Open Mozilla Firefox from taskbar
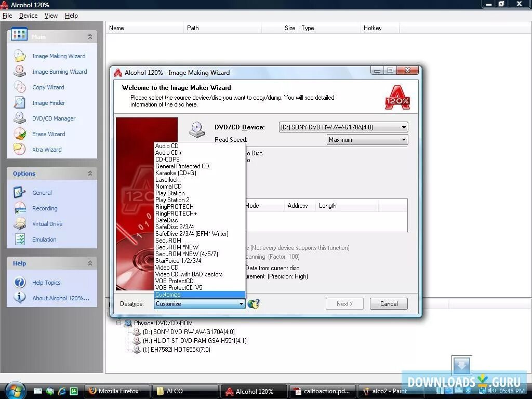The width and height of the screenshot is (532, 399). point(117,391)
